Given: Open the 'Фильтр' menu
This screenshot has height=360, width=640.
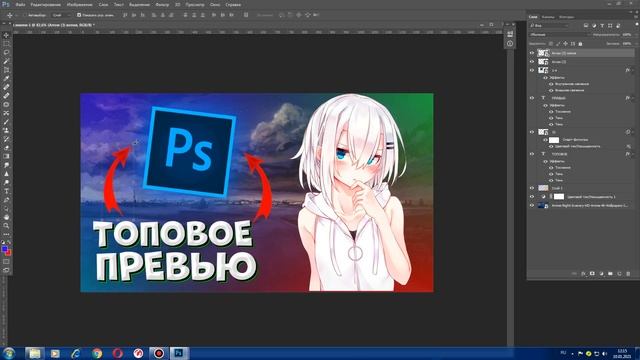Looking at the screenshot, I should pos(162,4).
